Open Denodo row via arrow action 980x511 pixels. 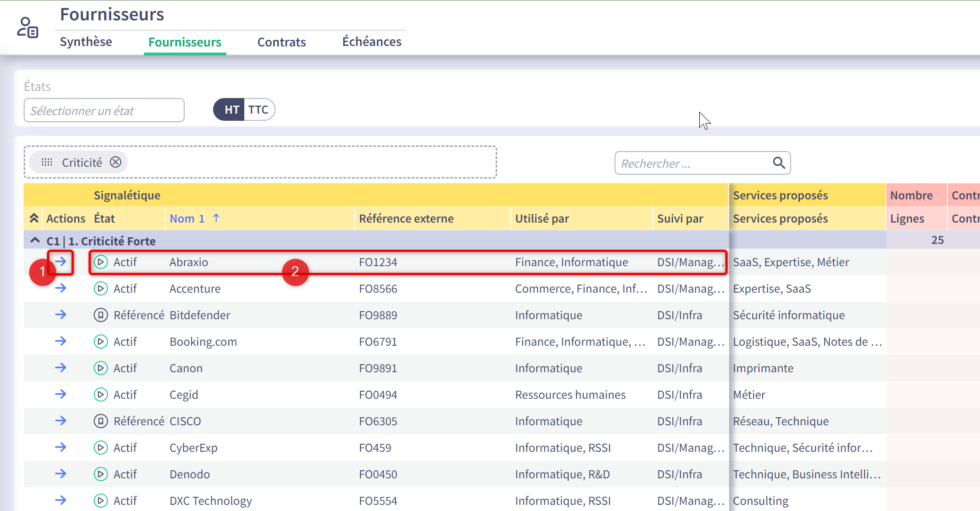click(x=61, y=474)
